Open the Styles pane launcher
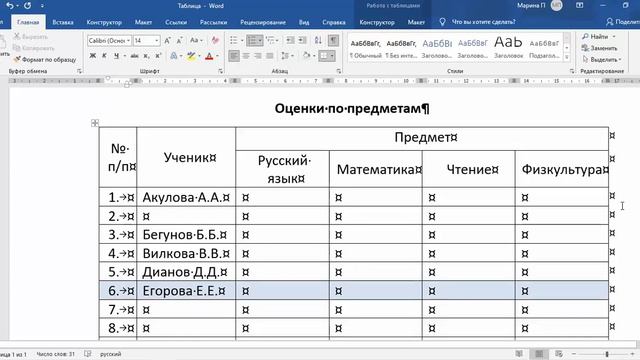 pyautogui.click(x=572, y=71)
